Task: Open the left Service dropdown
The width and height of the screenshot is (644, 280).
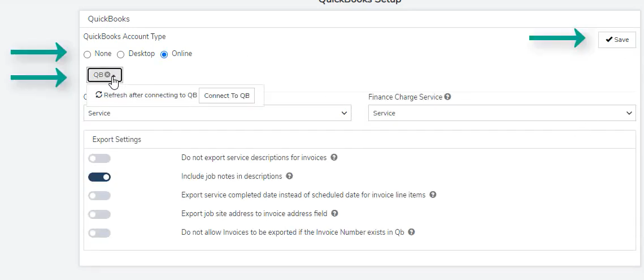Action: pos(217,113)
